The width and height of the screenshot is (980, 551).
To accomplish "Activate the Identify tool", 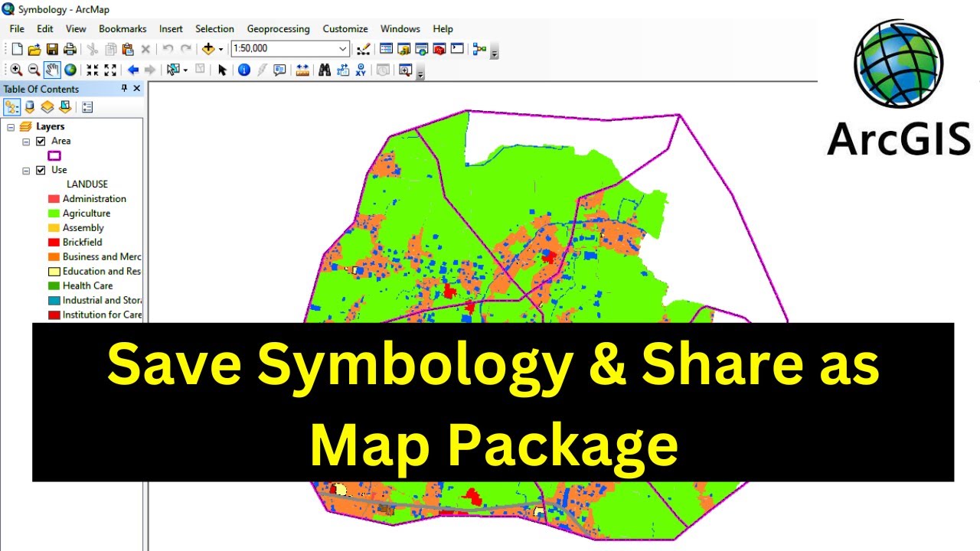I will [244, 70].
